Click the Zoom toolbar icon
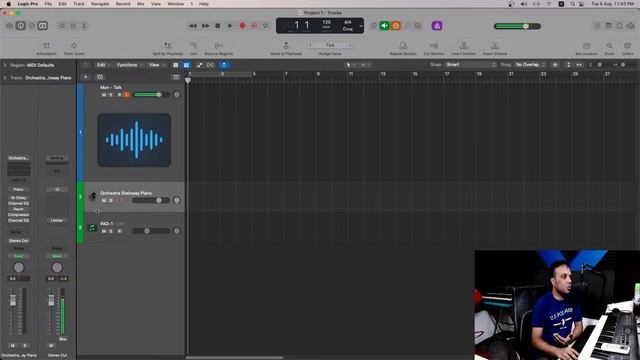The image size is (640, 360). click(609, 45)
